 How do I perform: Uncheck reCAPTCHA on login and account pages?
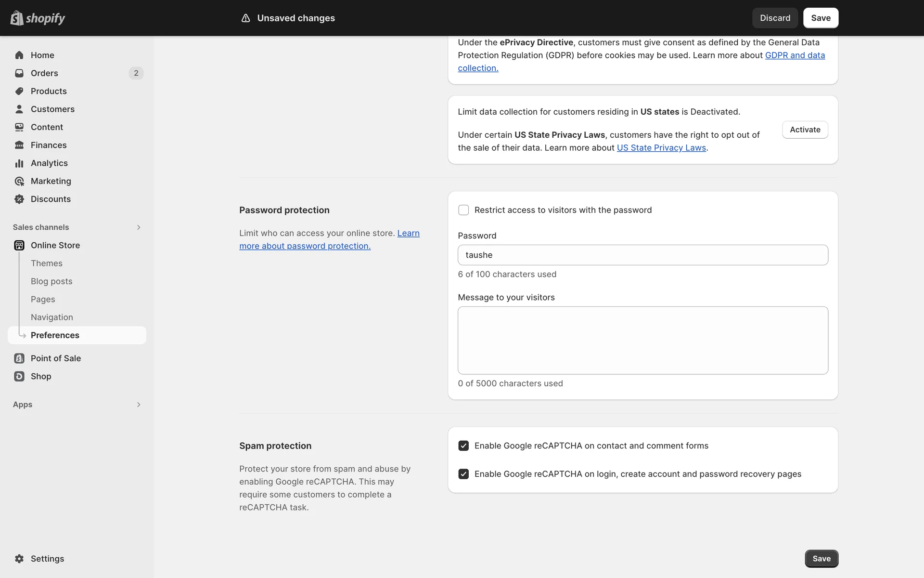point(463,474)
